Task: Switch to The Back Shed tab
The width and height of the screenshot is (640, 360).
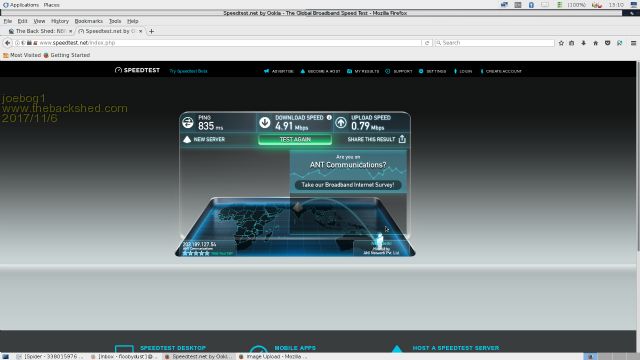Action: click(x=40, y=31)
